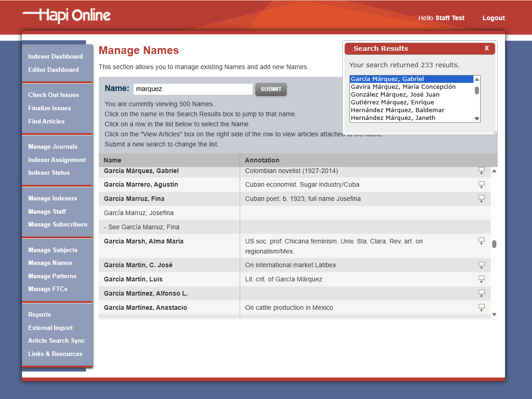View articles for García Martínez, Anastacio

tap(481, 307)
